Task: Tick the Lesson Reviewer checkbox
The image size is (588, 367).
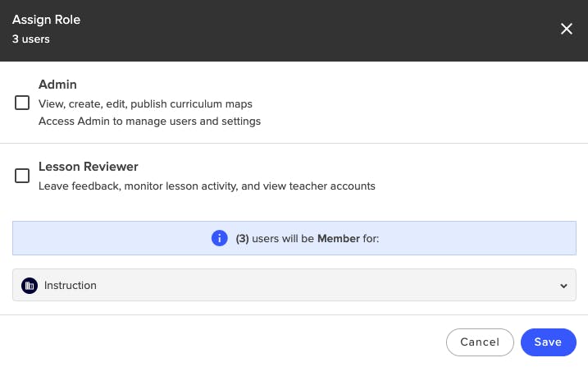Action: click(x=22, y=176)
